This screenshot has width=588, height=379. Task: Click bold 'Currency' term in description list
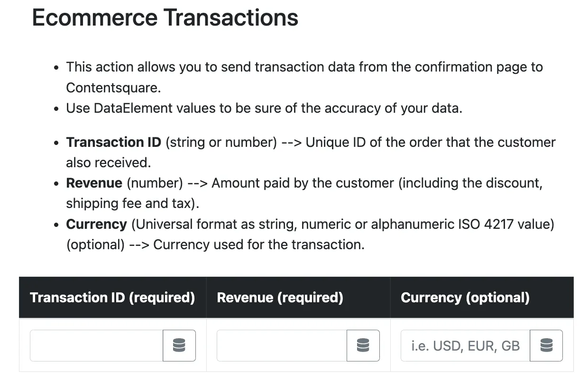click(96, 224)
